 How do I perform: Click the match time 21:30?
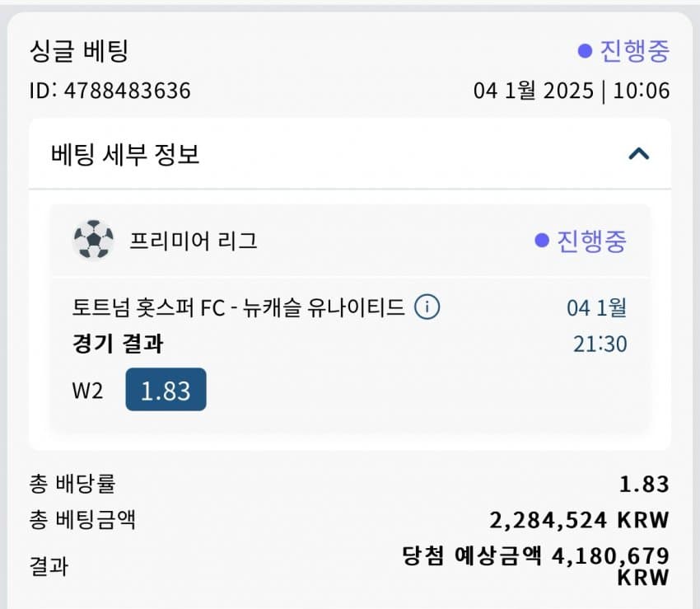click(600, 344)
